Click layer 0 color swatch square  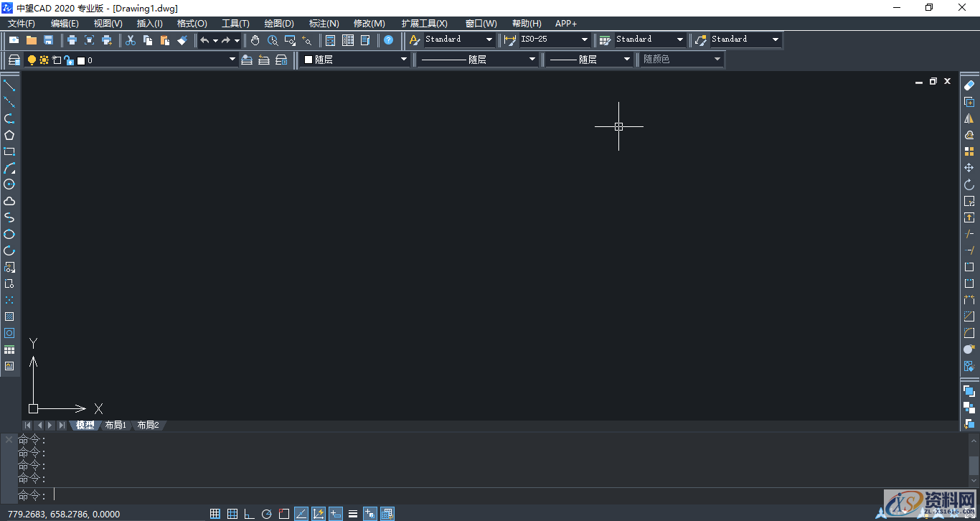click(x=80, y=61)
